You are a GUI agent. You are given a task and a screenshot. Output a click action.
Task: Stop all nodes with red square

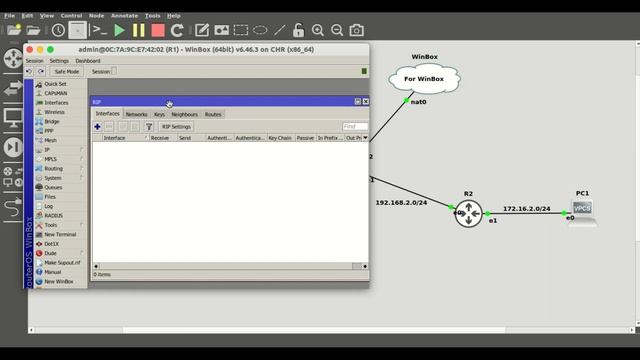[x=158, y=30]
